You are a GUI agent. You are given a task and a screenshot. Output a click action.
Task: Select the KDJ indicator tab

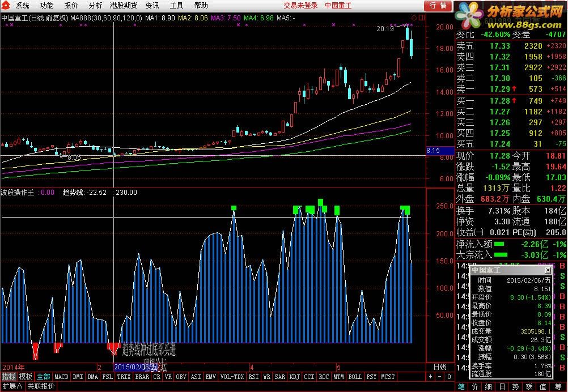tap(295, 377)
